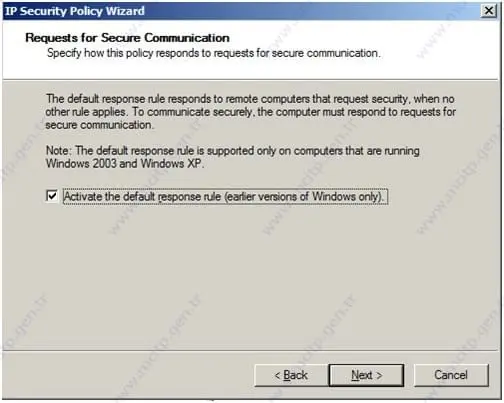Uncheck the default response rule checkbox
Screen dimensions: 504x403
click(x=52, y=196)
